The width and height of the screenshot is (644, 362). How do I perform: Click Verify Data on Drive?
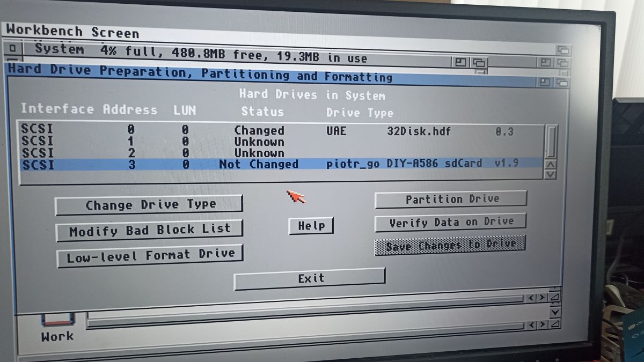(x=450, y=222)
